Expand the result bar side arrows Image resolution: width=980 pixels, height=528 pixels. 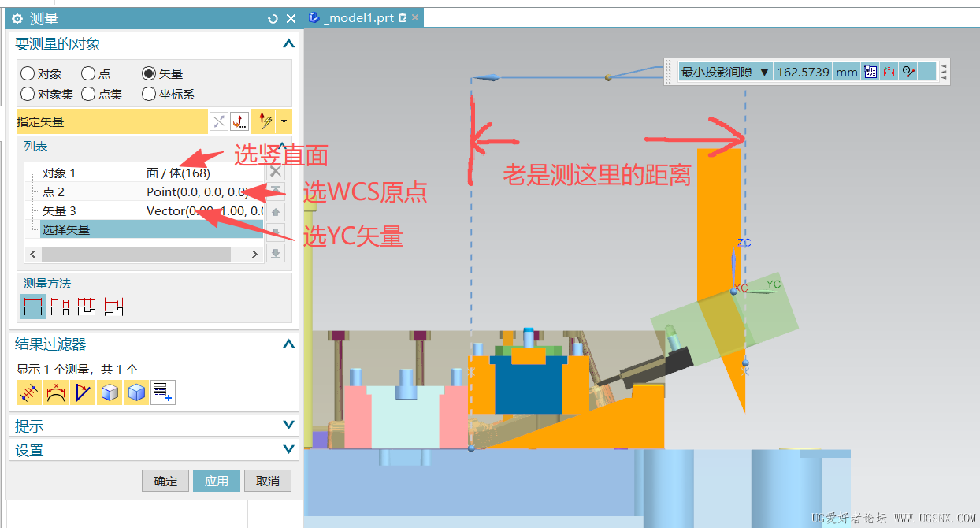click(944, 72)
